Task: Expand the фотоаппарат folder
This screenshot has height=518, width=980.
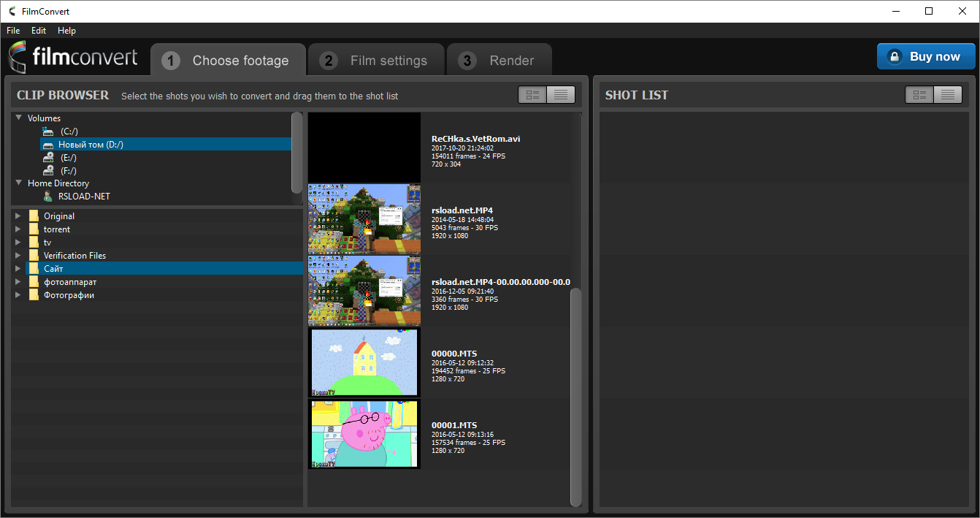Action: (x=18, y=282)
